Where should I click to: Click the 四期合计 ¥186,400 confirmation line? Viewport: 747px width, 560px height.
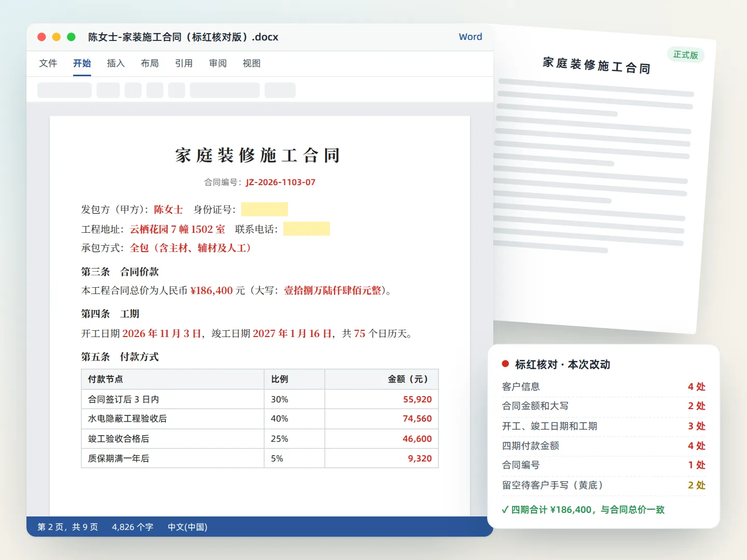(x=583, y=510)
